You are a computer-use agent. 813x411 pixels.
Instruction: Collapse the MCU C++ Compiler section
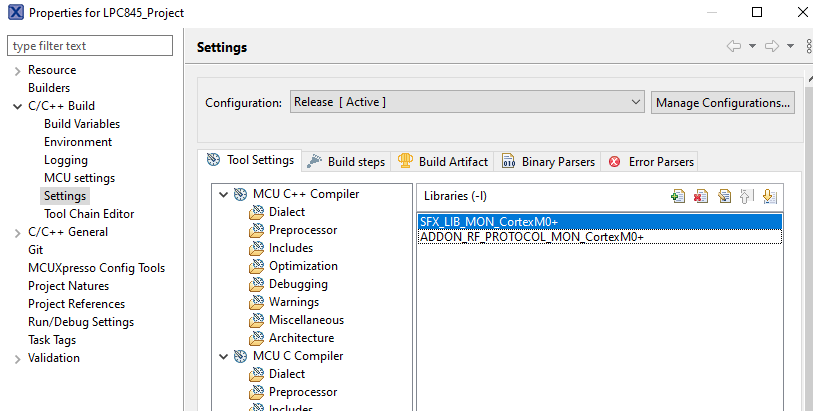coord(224,194)
